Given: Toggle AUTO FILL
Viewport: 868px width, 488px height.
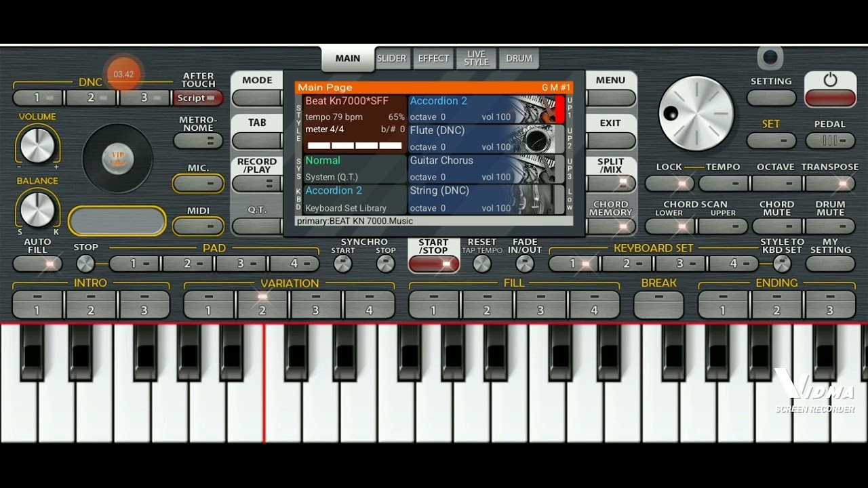Looking at the screenshot, I should pos(37,264).
